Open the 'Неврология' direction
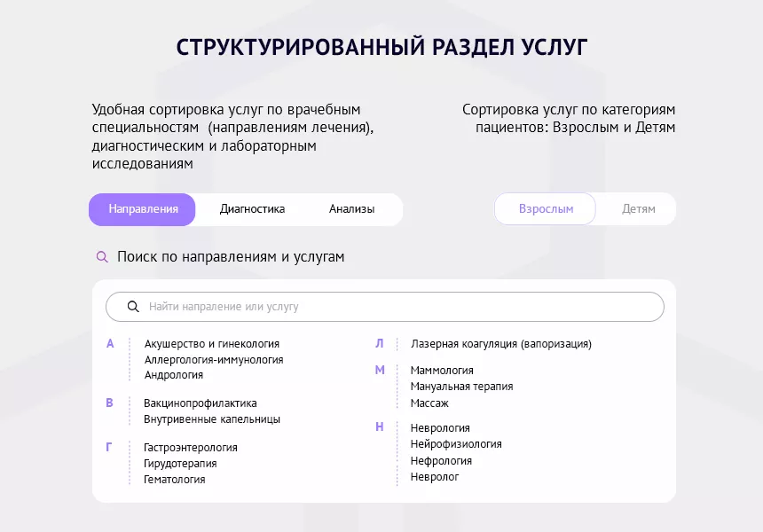The width and height of the screenshot is (763, 532). (x=440, y=428)
